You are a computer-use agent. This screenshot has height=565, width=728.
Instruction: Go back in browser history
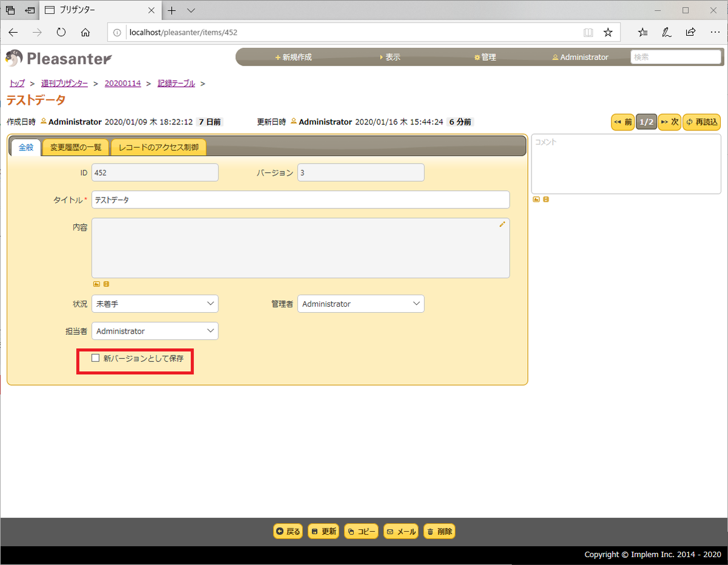click(x=13, y=32)
